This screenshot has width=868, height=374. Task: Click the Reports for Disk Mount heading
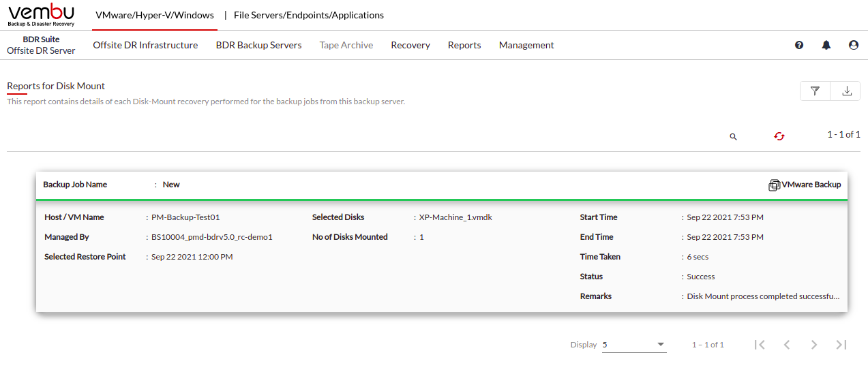(56, 86)
